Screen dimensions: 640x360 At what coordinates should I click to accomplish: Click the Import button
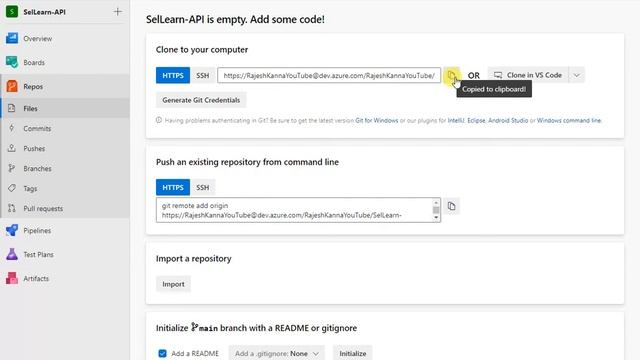click(x=173, y=284)
